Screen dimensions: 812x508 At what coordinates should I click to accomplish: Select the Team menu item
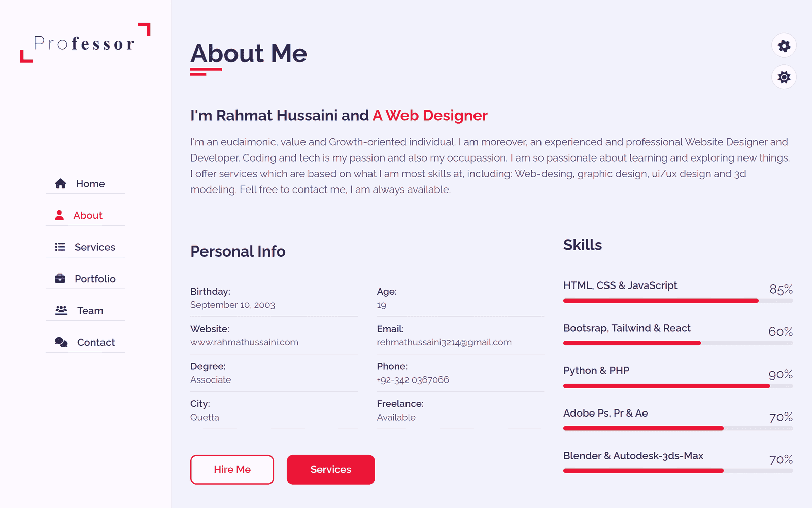(x=90, y=311)
